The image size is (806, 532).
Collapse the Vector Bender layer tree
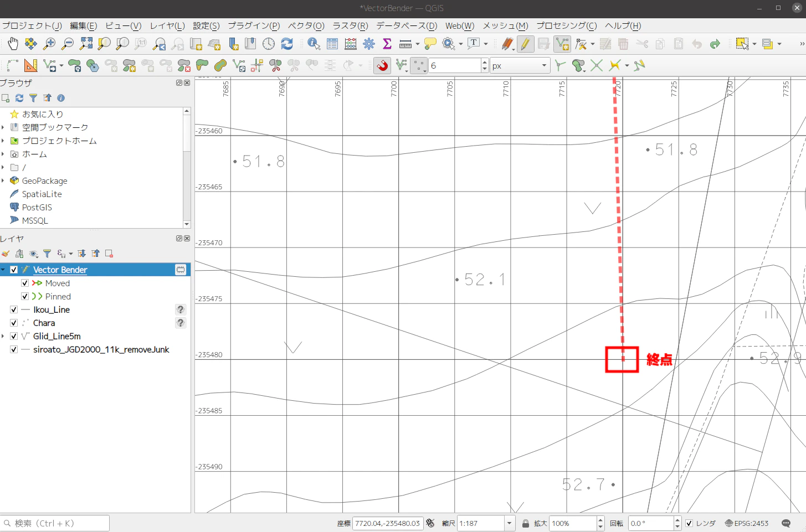tap(3, 270)
